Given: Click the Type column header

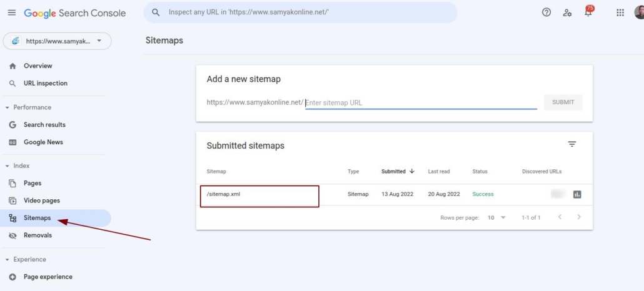Looking at the screenshot, I should pos(353,172).
